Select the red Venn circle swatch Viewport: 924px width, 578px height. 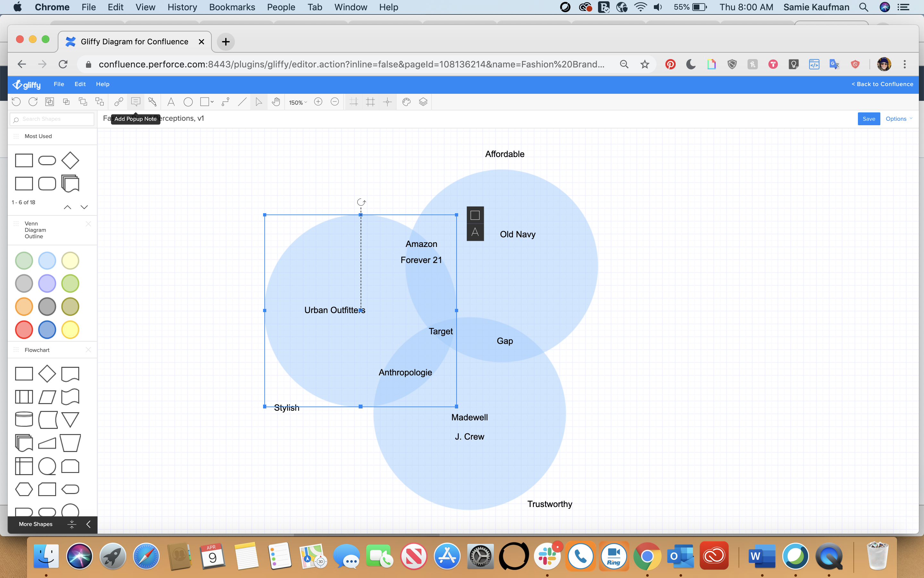[x=24, y=329]
